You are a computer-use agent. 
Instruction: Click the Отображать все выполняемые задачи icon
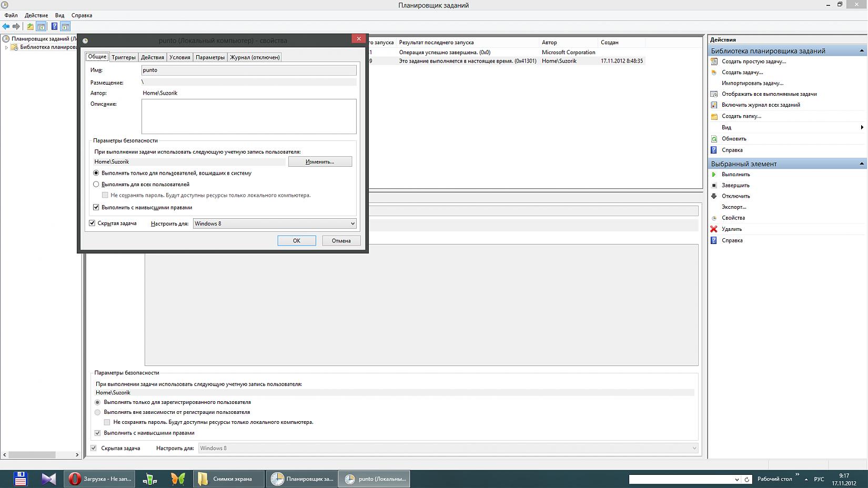pyautogui.click(x=714, y=94)
